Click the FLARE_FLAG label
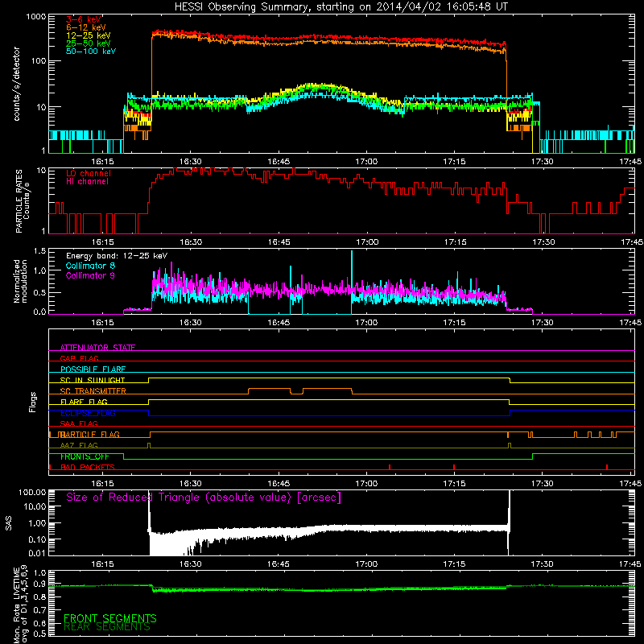This screenshot has height=644, width=644. (x=84, y=402)
